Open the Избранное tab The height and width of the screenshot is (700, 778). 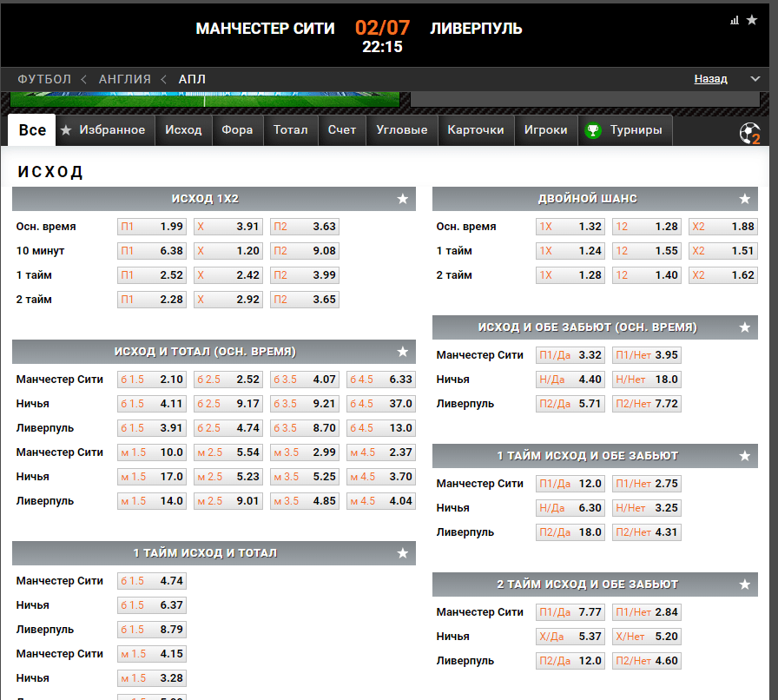[105, 130]
